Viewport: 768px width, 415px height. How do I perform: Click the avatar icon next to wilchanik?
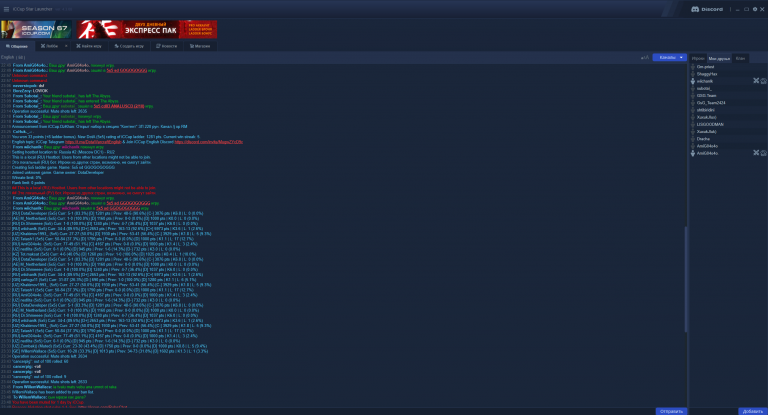[693, 81]
